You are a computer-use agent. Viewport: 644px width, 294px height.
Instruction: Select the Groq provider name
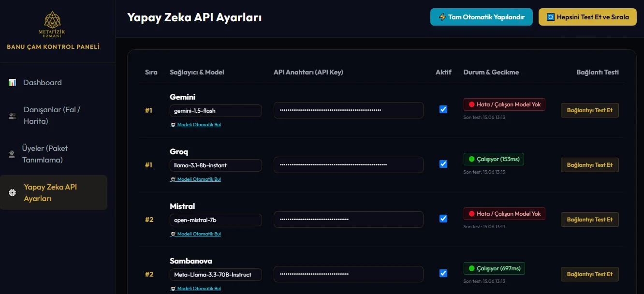tap(179, 152)
